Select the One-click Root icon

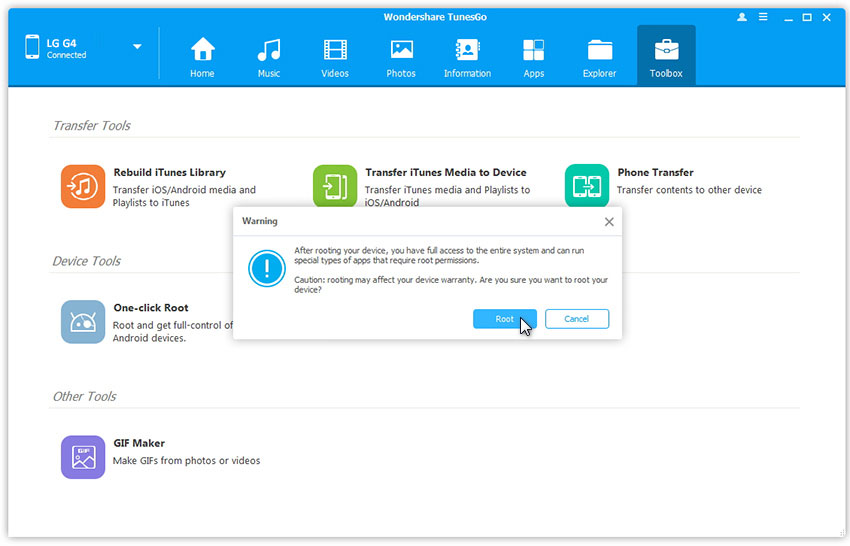click(x=83, y=322)
